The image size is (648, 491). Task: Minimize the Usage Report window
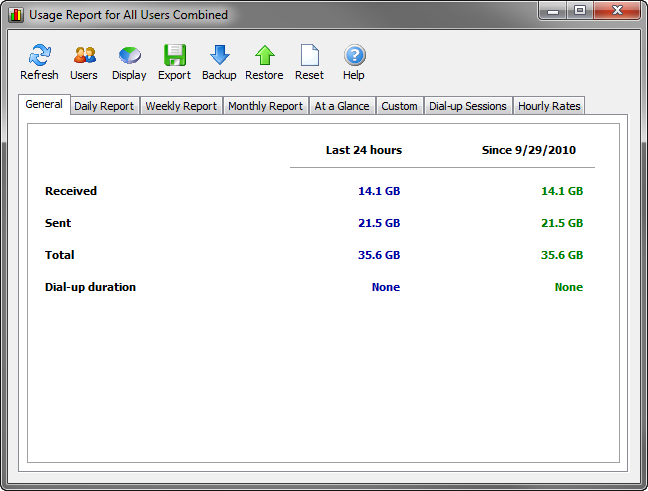tap(553, 11)
